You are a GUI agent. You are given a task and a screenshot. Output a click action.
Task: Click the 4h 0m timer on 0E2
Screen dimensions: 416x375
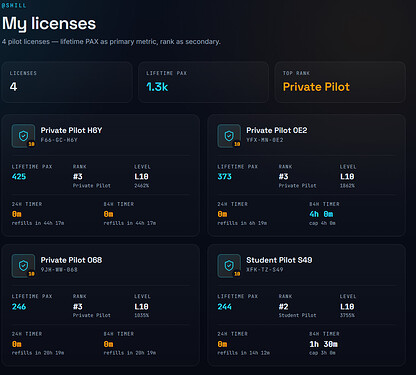pos(321,214)
